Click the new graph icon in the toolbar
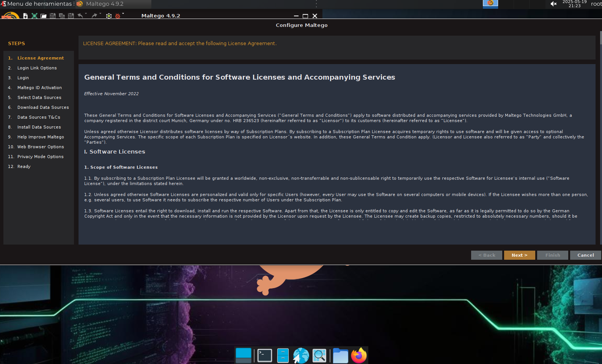Screen dimensions: 602x364 point(25,16)
